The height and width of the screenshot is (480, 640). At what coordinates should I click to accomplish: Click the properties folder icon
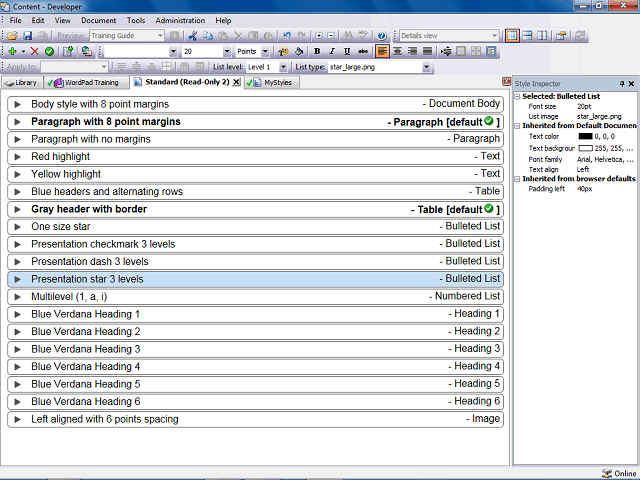pos(561,36)
